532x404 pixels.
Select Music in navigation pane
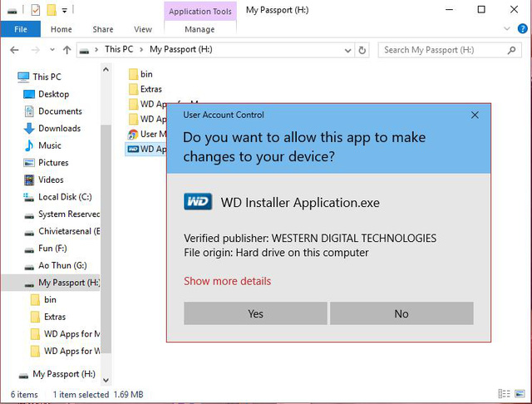click(x=42, y=145)
